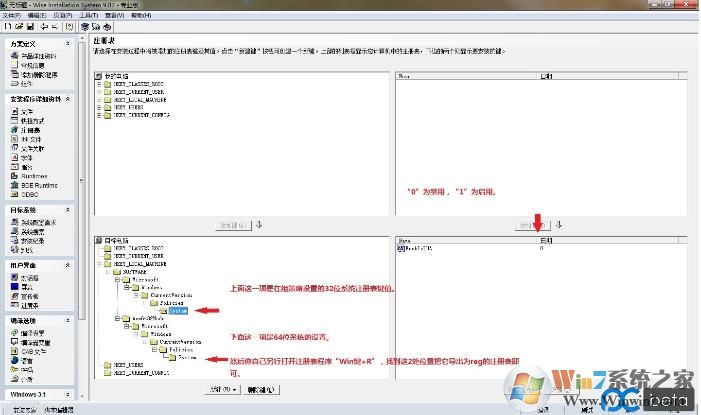Collapse Wow6432Node in the lower tree
This screenshot has width=701, height=415.
pyautogui.click(x=118, y=318)
